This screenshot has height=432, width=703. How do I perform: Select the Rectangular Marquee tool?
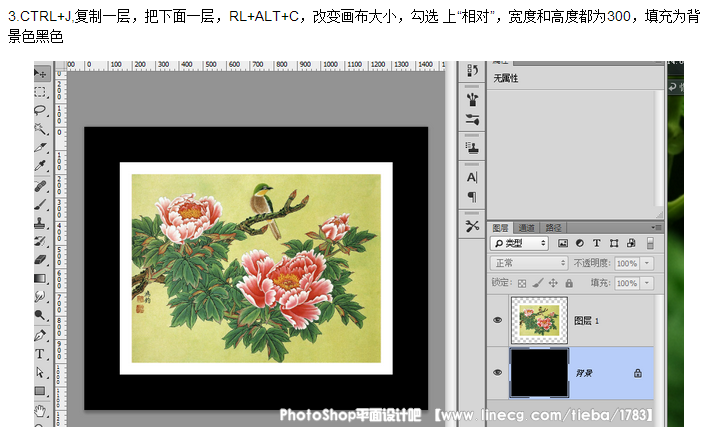click(x=41, y=92)
